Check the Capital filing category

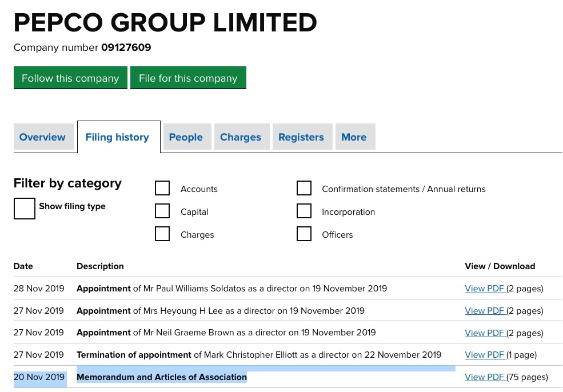click(162, 211)
